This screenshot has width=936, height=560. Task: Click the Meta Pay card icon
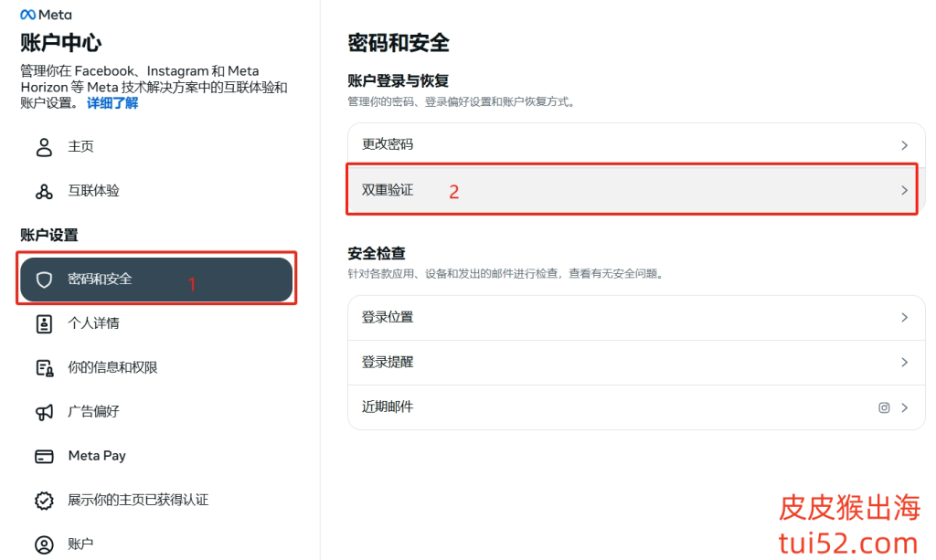point(44,456)
